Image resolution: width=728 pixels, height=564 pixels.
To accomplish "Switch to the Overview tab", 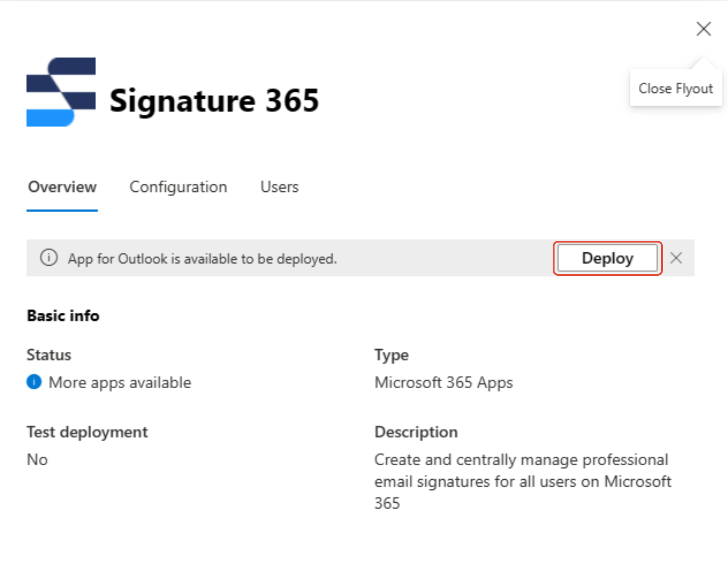I will click(x=62, y=187).
